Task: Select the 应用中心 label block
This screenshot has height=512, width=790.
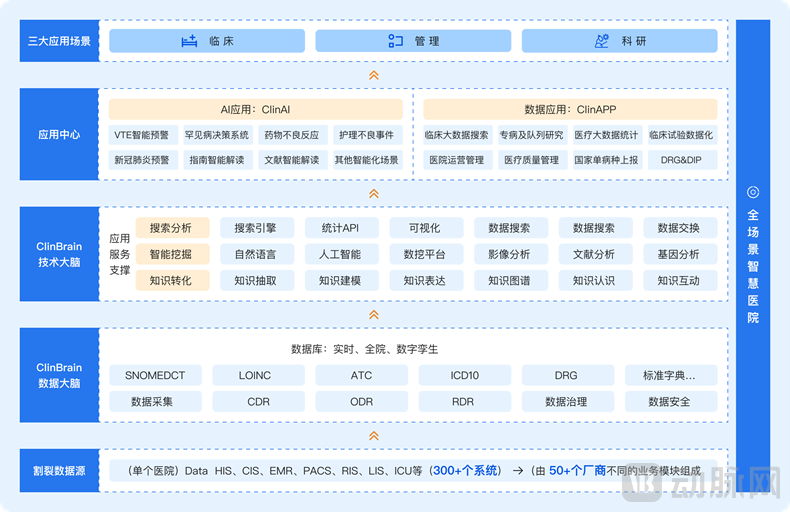Action: point(59,134)
